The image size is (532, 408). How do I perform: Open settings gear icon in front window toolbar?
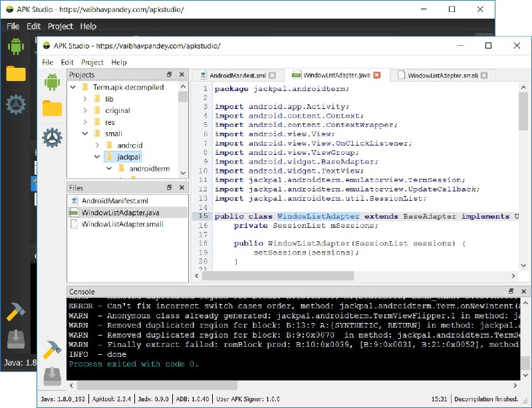(x=52, y=138)
